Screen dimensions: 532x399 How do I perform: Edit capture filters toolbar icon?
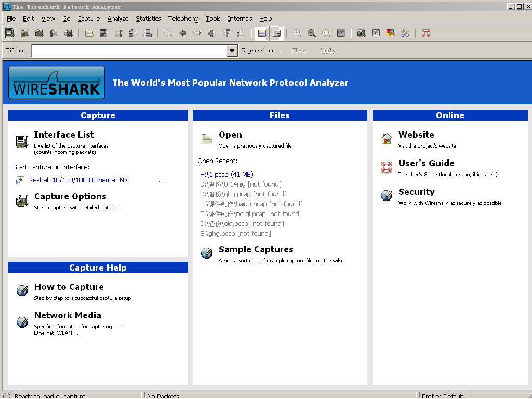pyautogui.click(x=362, y=33)
